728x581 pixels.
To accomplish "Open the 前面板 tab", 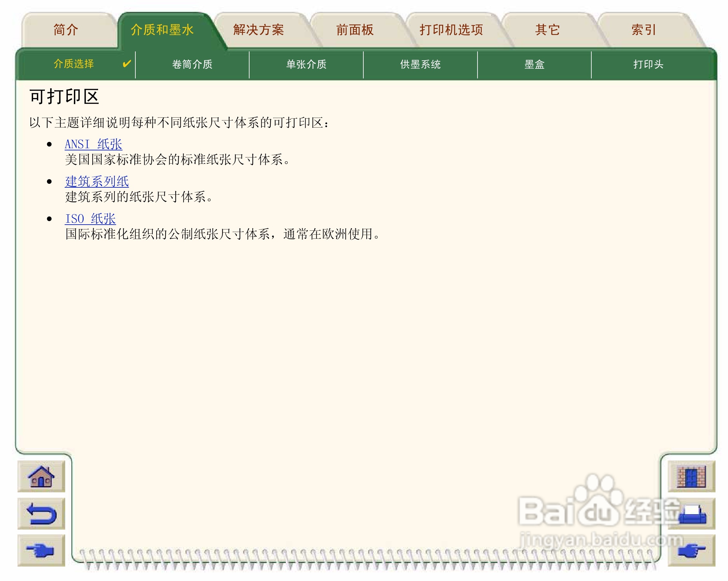I will 355,30.
